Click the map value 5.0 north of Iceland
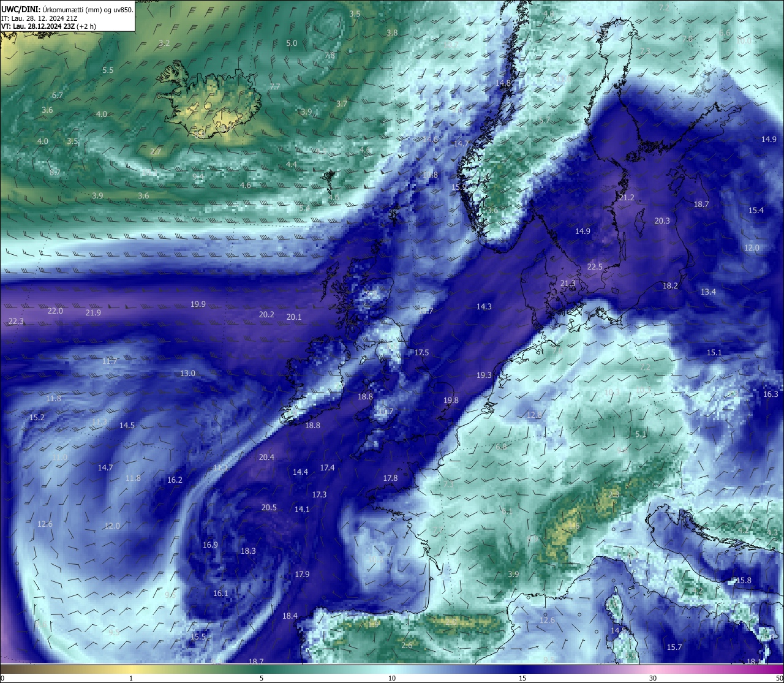The image size is (784, 683). click(x=292, y=43)
